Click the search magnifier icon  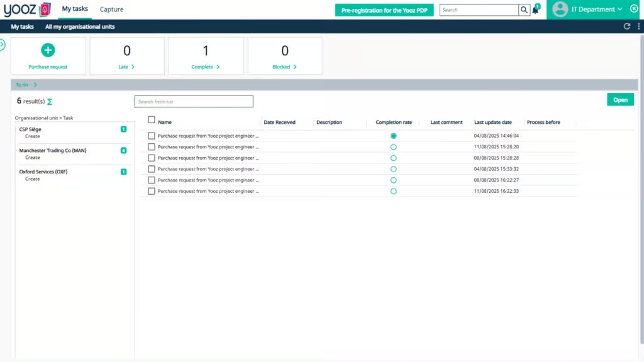(x=524, y=10)
